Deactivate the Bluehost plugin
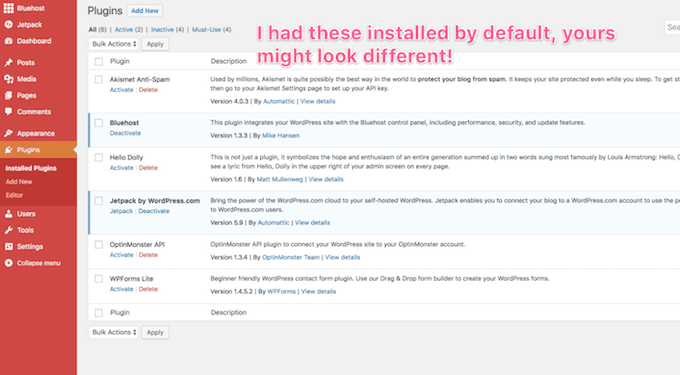Screen dimensions: 680x375 coord(125,133)
